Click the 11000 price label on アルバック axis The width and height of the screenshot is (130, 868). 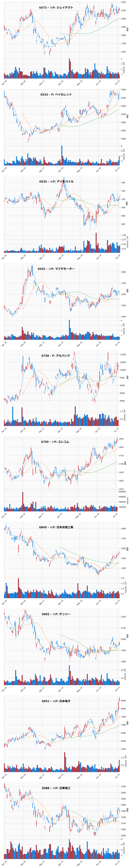(123, 354)
